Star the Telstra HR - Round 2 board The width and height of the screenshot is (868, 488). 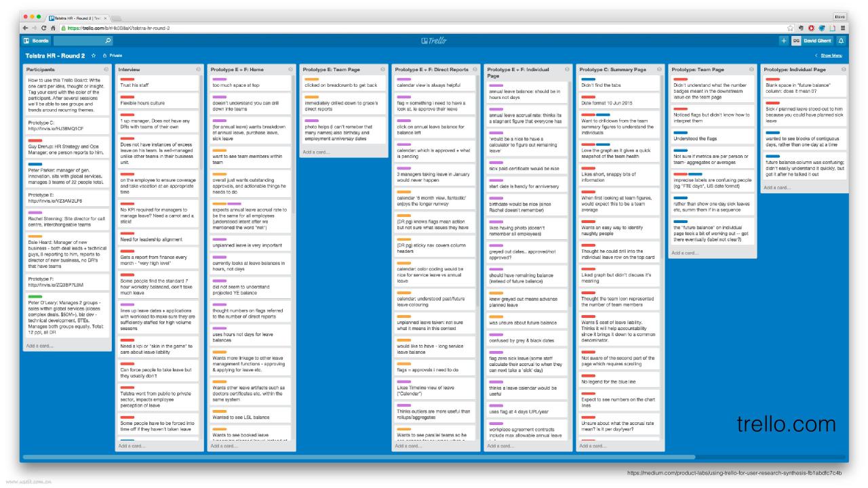point(93,55)
